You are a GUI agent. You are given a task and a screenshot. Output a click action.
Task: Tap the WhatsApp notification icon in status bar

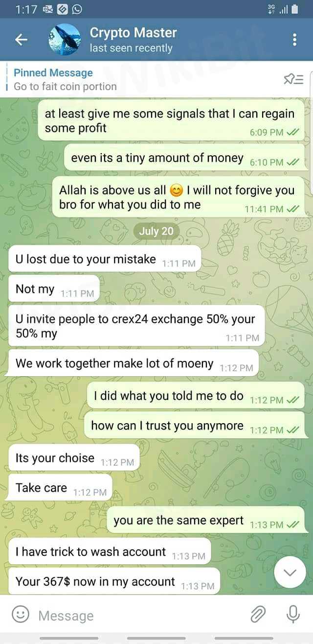77,9
